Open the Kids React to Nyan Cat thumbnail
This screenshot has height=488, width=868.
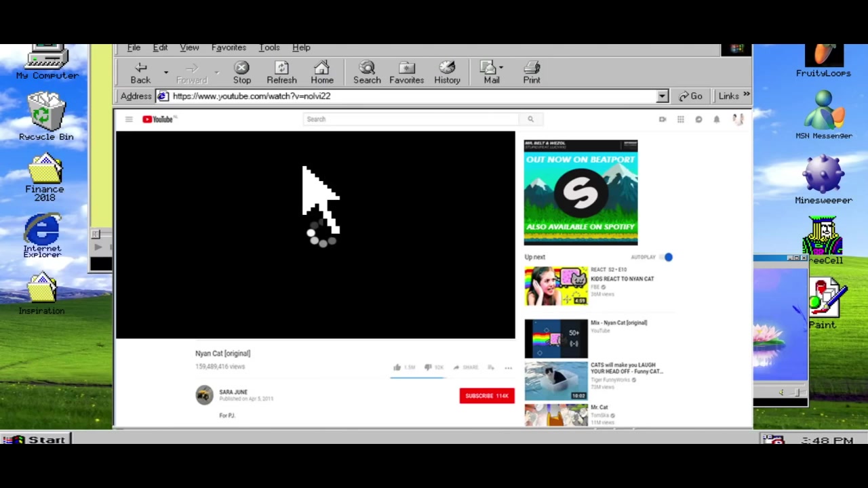coord(556,286)
